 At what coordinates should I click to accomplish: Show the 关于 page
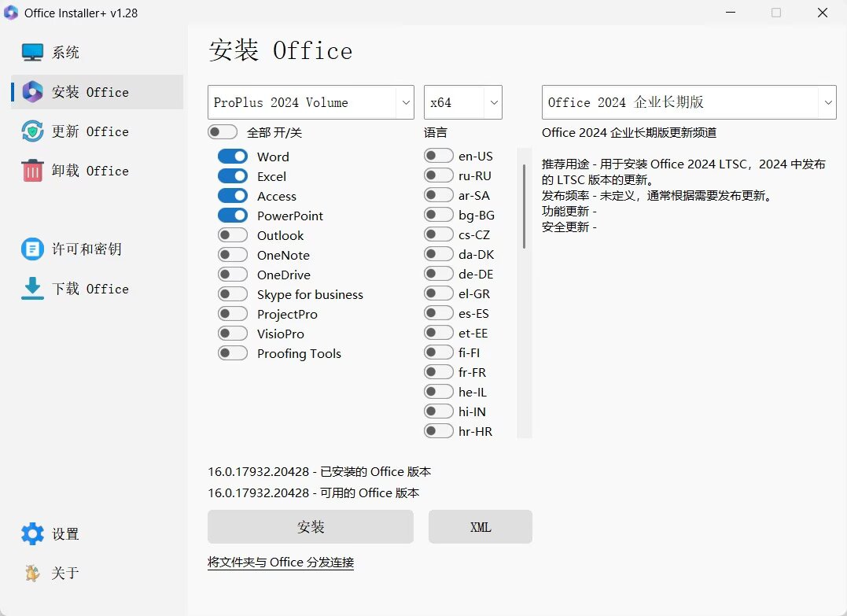(x=98, y=573)
